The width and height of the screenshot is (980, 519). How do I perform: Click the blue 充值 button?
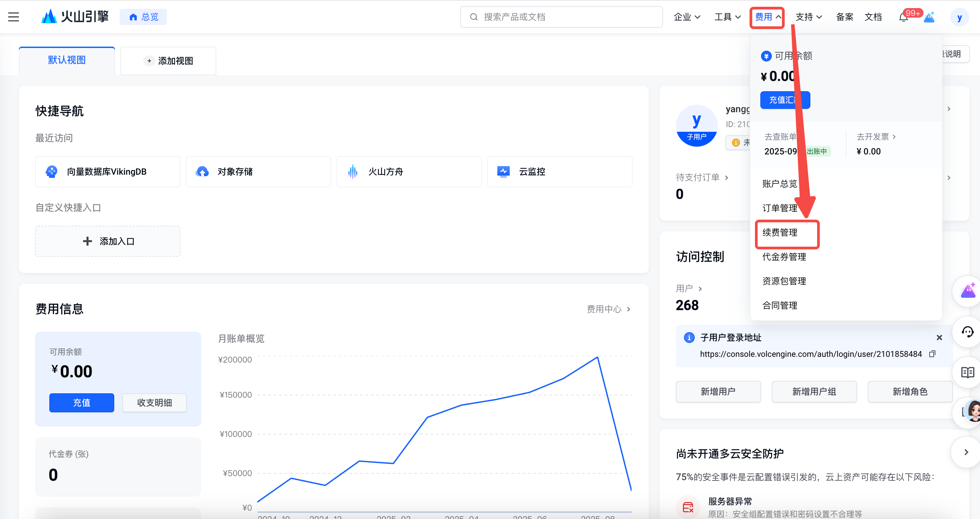[x=81, y=402]
